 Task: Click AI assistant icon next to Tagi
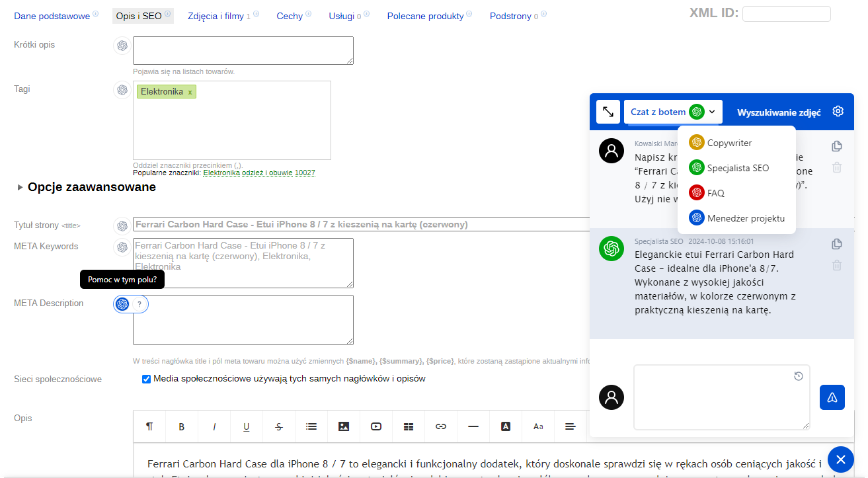point(122,90)
